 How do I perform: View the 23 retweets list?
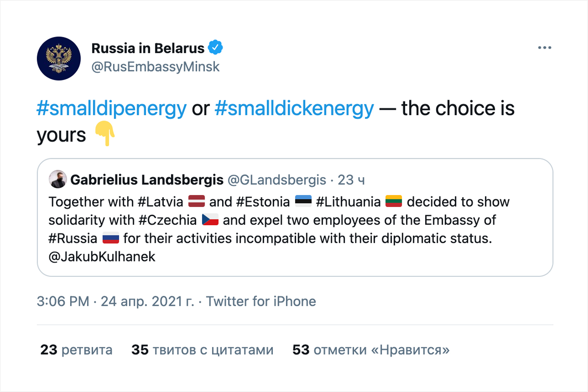pos(76,350)
